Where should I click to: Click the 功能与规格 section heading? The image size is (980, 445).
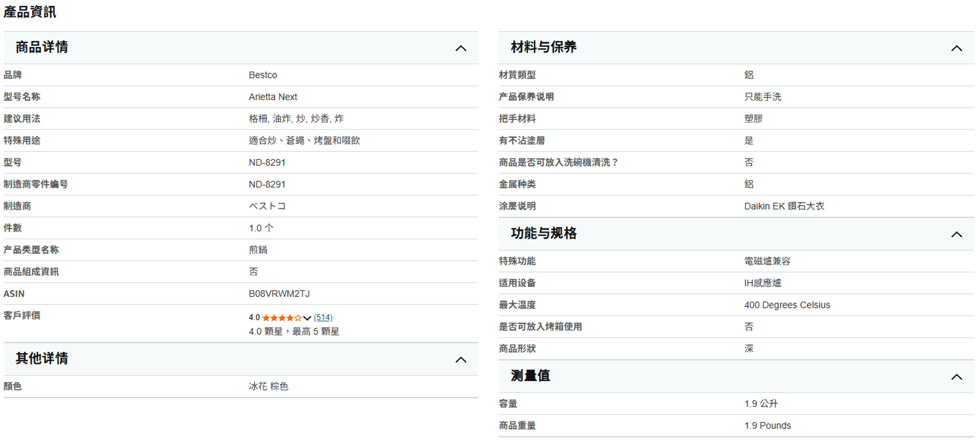(x=544, y=233)
